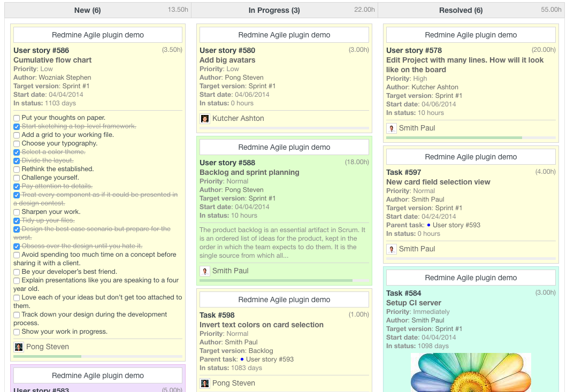Check 'Challenge yourself' item
Image resolution: width=567 pixels, height=392 pixels.
[16, 178]
